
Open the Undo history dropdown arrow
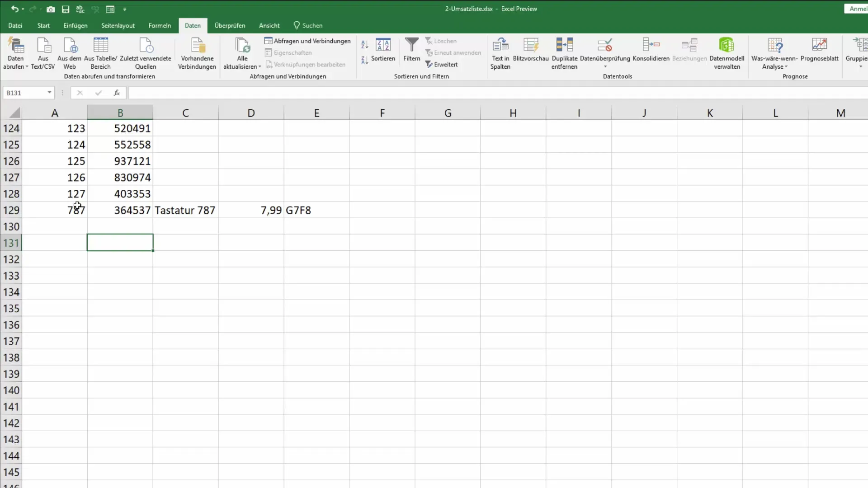click(x=23, y=9)
